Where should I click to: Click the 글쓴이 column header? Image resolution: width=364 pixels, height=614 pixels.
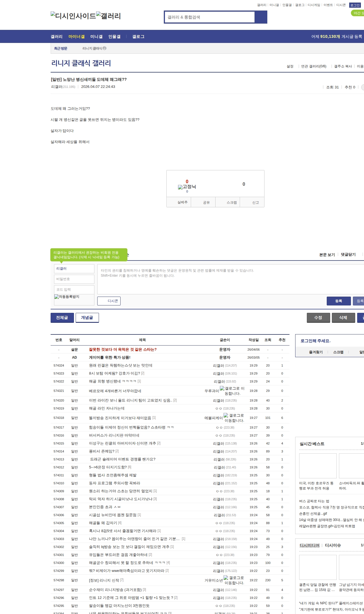click(x=225, y=340)
